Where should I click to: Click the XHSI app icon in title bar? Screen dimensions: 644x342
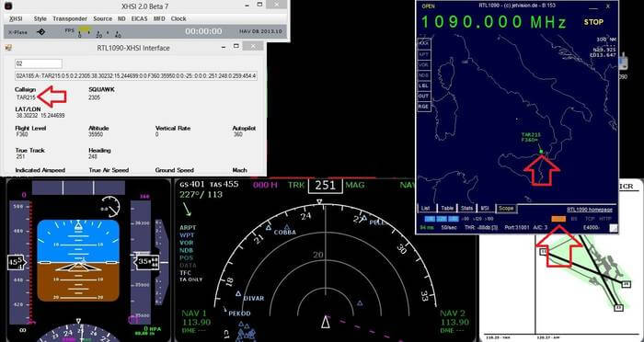tap(7, 6)
